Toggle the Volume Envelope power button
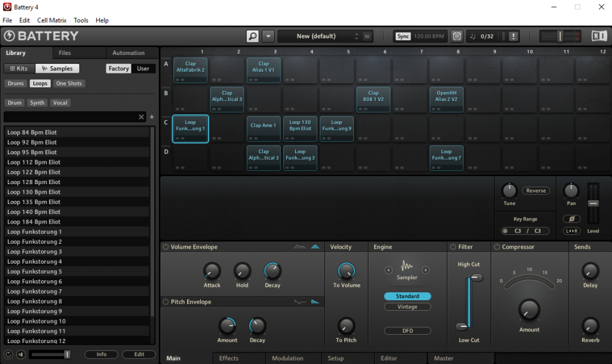 (166, 247)
